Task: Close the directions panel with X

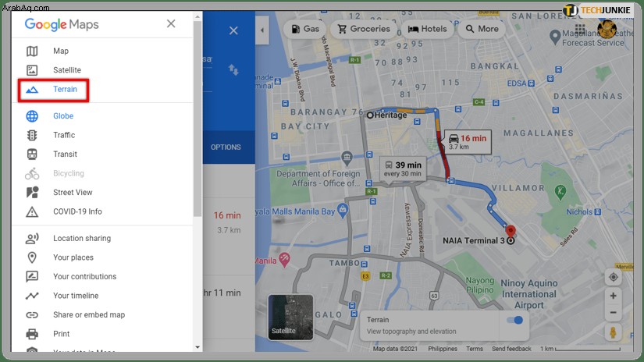Action: pyautogui.click(x=233, y=30)
